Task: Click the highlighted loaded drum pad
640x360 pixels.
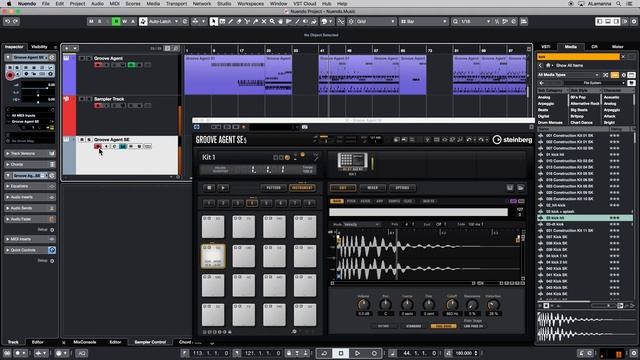Action: tap(213, 256)
